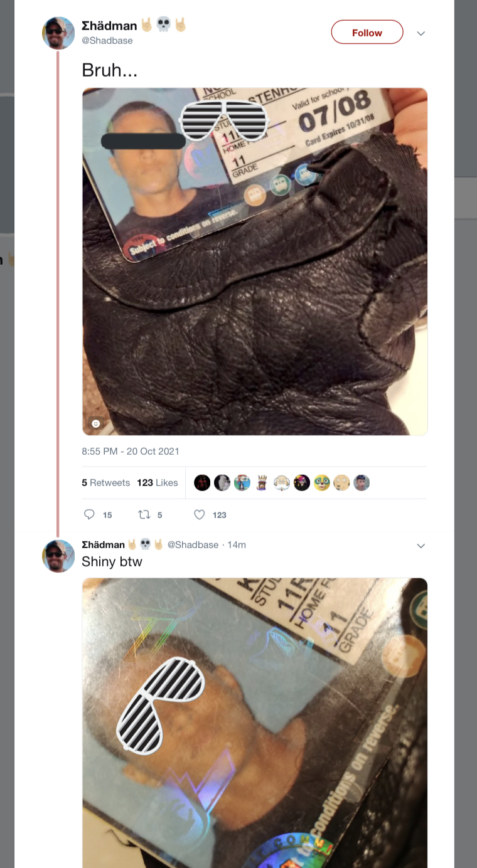Click the small sticker icon on first photo

pos(96,424)
